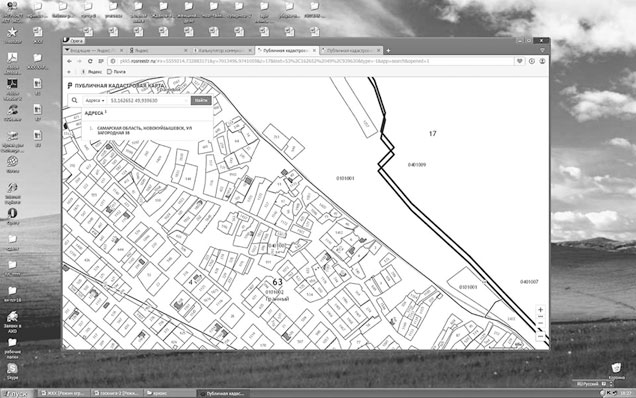
Task: Click the Найти search button
Action: (x=201, y=100)
